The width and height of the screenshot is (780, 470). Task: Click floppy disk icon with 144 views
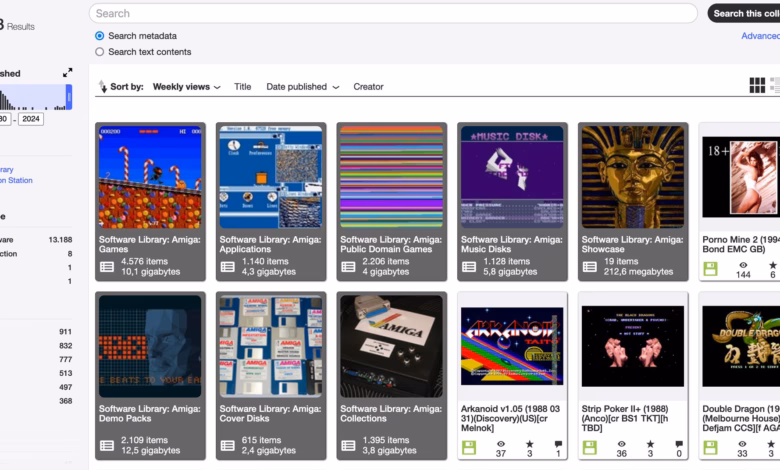pyautogui.click(x=710, y=269)
